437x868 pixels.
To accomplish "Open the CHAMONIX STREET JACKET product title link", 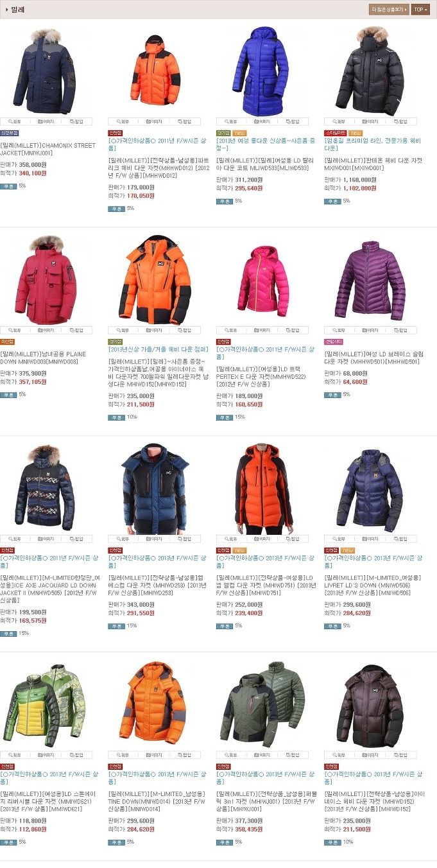I will [x=47, y=149].
